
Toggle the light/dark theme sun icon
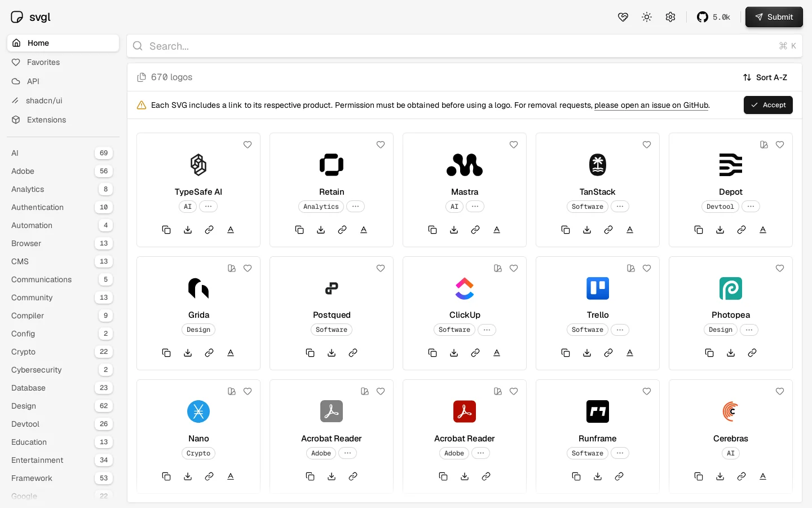tap(647, 17)
